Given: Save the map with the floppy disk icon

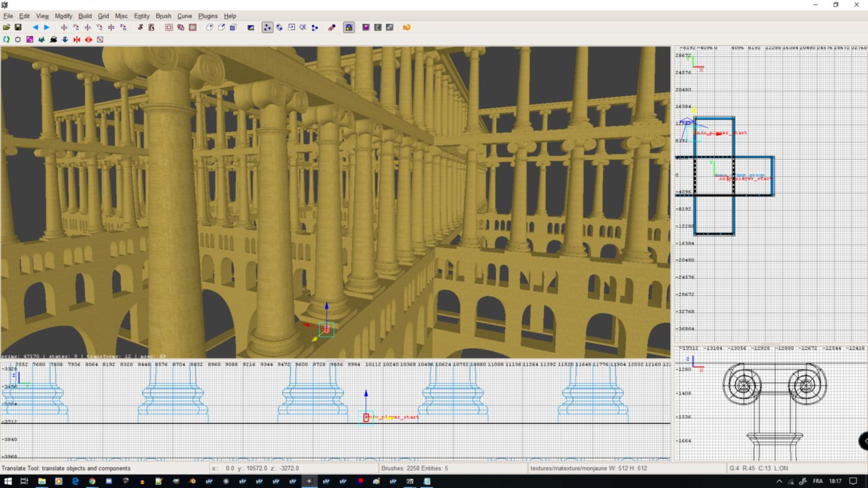Looking at the screenshot, I should [18, 27].
